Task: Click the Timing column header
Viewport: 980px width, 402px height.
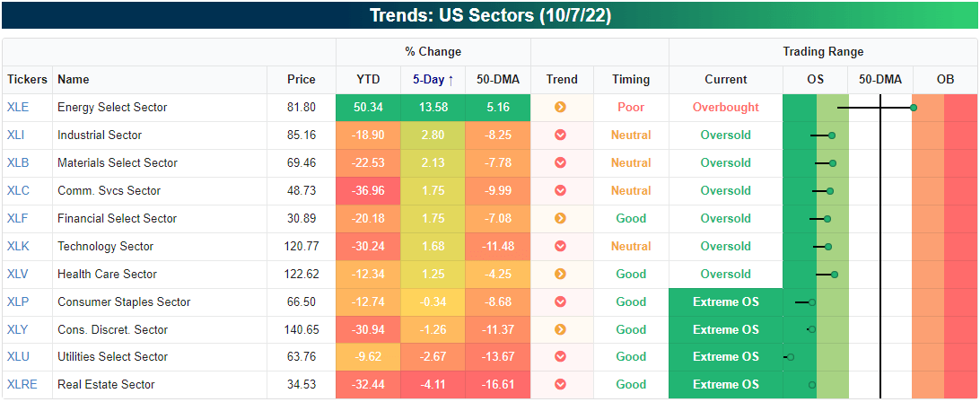Action: 631,80
